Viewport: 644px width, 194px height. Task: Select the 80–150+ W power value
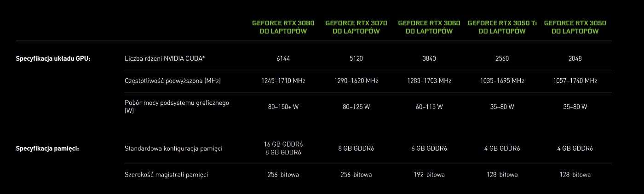(x=283, y=107)
